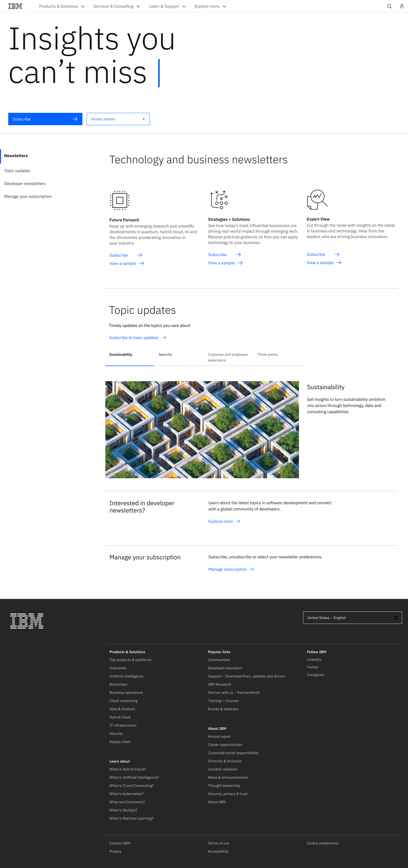The height and width of the screenshot is (868, 408).
Task: Click the Strategies + Solutions playbook icon
Action: pos(219,199)
